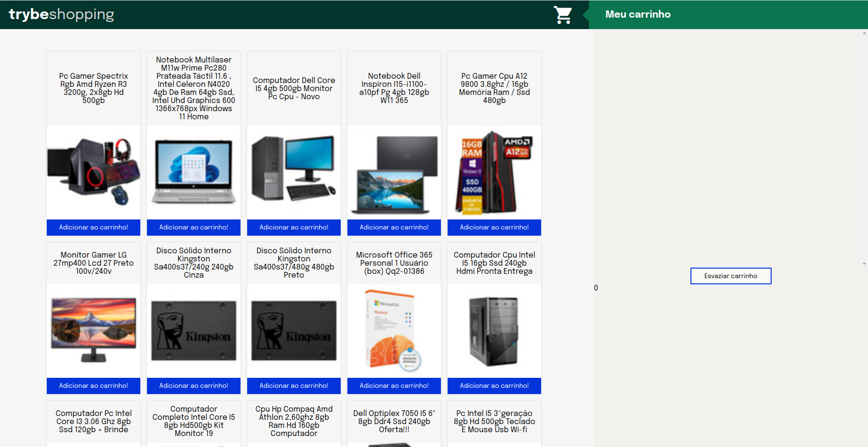868x447 pixels.
Task: Open Notebook Dell Inspiron image
Action: [x=394, y=172]
